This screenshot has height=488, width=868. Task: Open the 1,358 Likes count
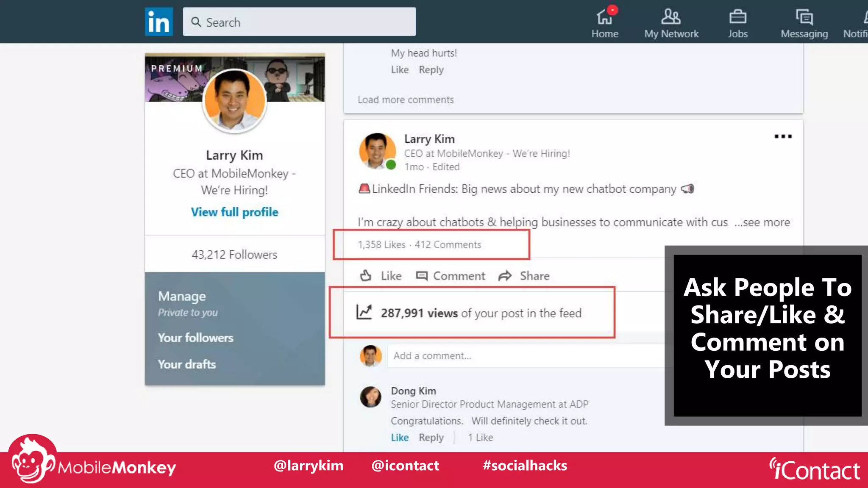pos(381,244)
